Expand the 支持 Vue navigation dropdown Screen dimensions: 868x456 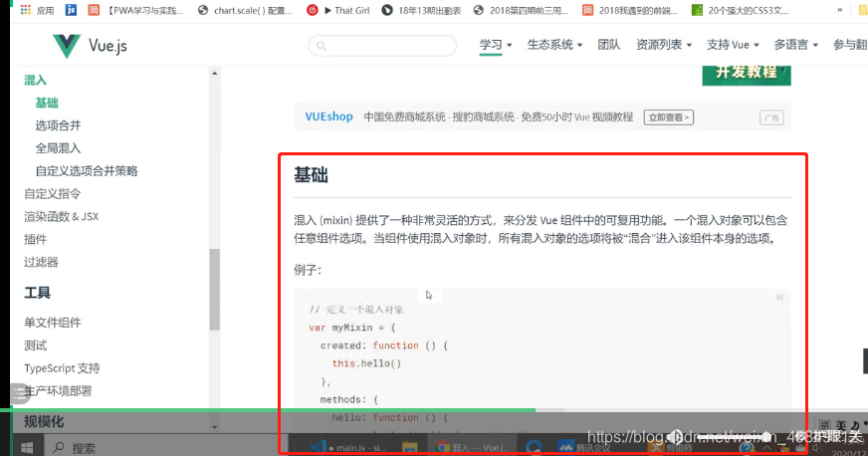733,45
